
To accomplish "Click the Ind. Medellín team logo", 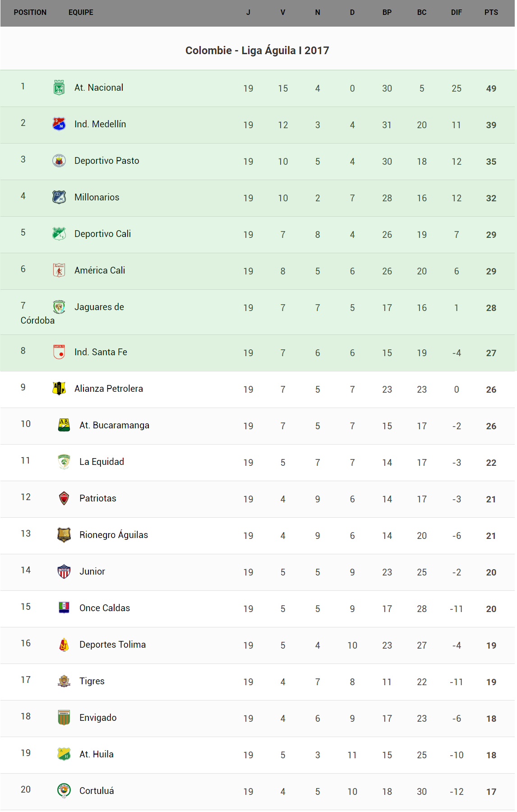I will click(x=59, y=124).
